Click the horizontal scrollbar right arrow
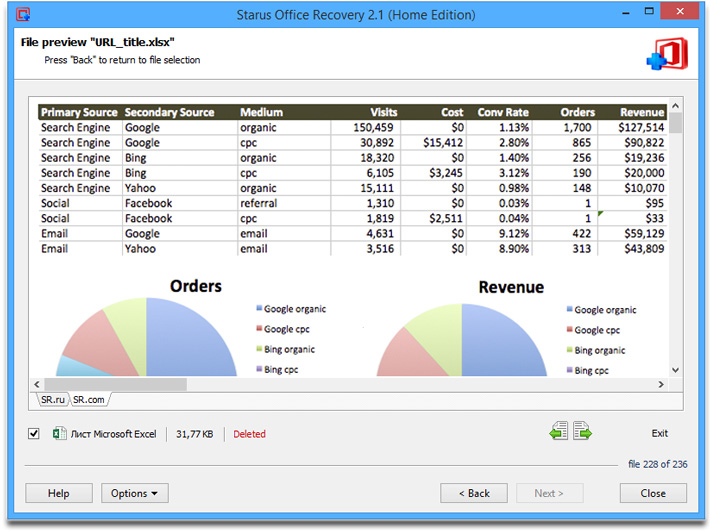 click(661, 384)
